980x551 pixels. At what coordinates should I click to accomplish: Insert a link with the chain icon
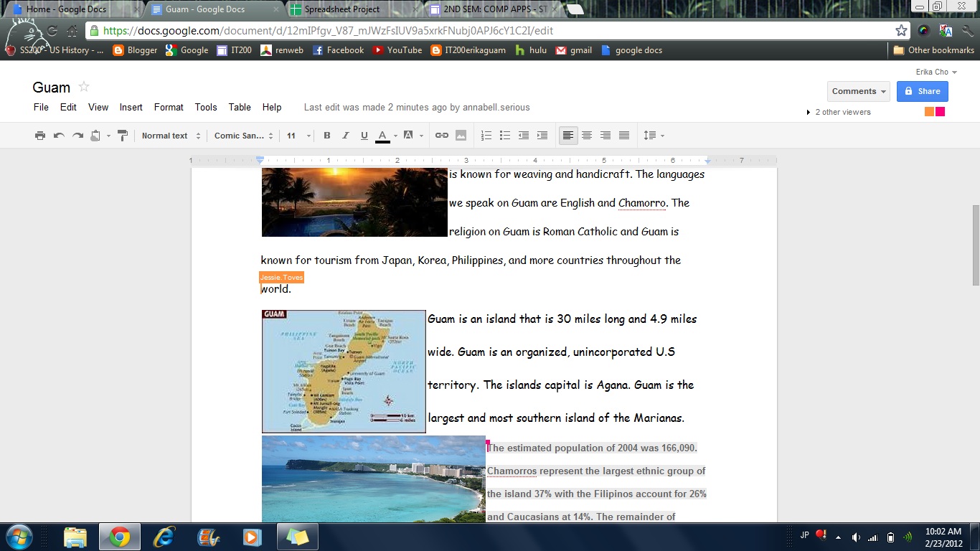(x=442, y=136)
